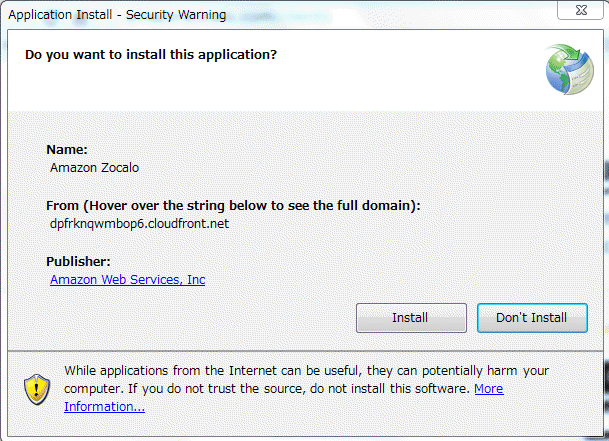This screenshot has height=441, width=609.
Task: Click the warning text about Internet applications
Action: pyautogui.click(x=306, y=371)
